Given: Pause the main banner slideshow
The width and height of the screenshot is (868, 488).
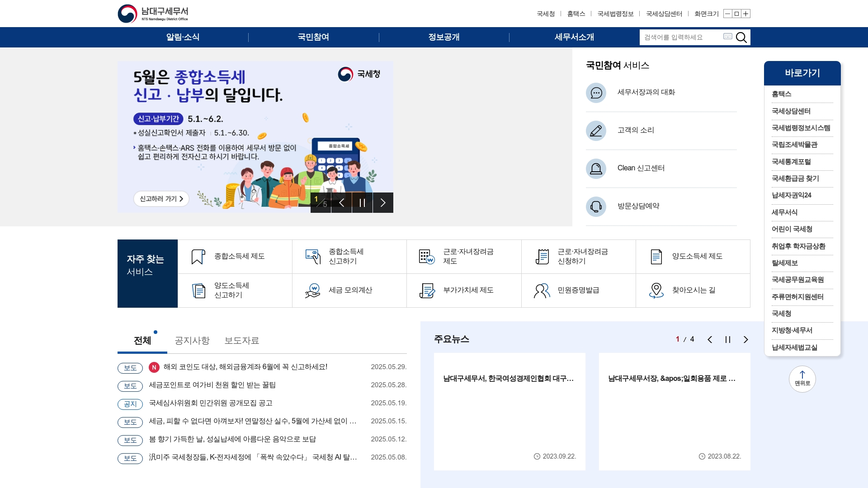Looking at the screenshot, I should pos(362,202).
